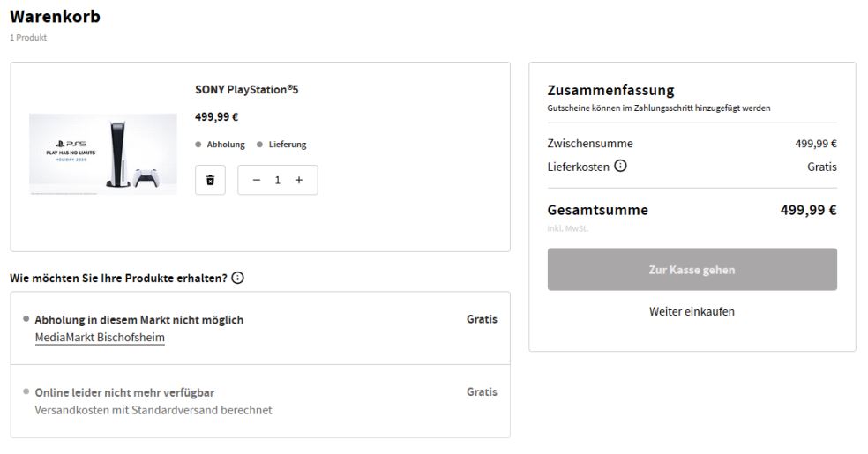Open the MediaMarkt Bischofsheim store link

pyautogui.click(x=100, y=338)
